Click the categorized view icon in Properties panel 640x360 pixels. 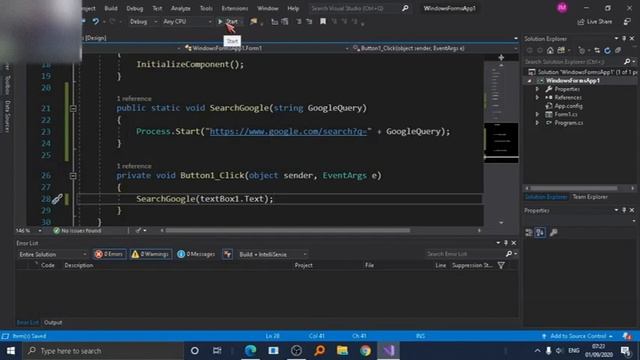(x=529, y=233)
